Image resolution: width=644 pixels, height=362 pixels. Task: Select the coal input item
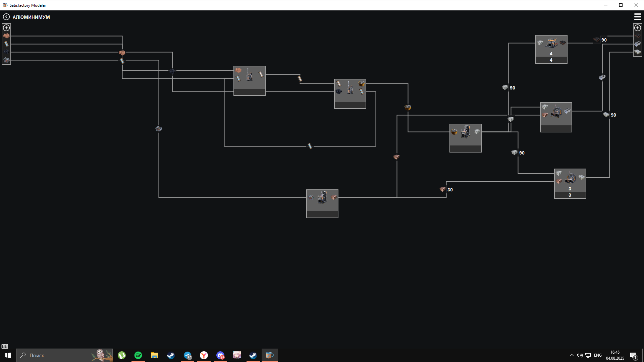[x=6, y=52]
